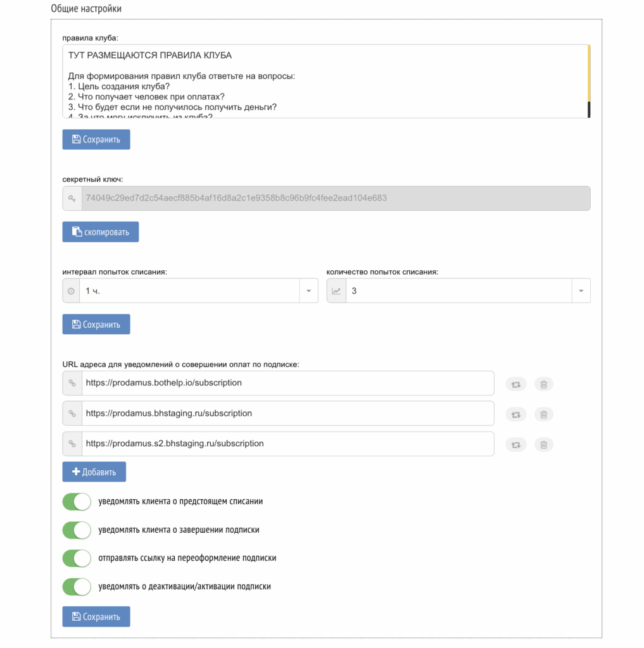Delete the prodamus.bhstaging.ru URL row
The image size is (644, 648).
pos(543,414)
